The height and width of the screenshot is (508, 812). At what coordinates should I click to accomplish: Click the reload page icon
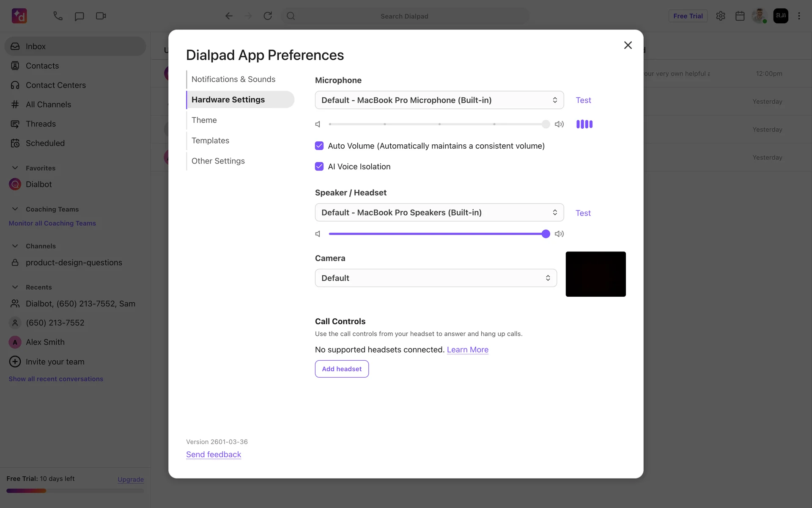coord(268,16)
